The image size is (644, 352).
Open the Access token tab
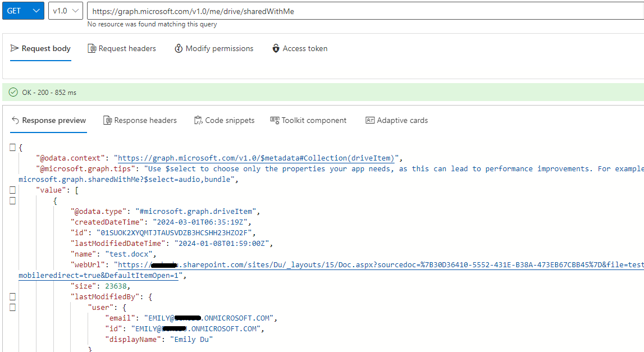pos(300,48)
